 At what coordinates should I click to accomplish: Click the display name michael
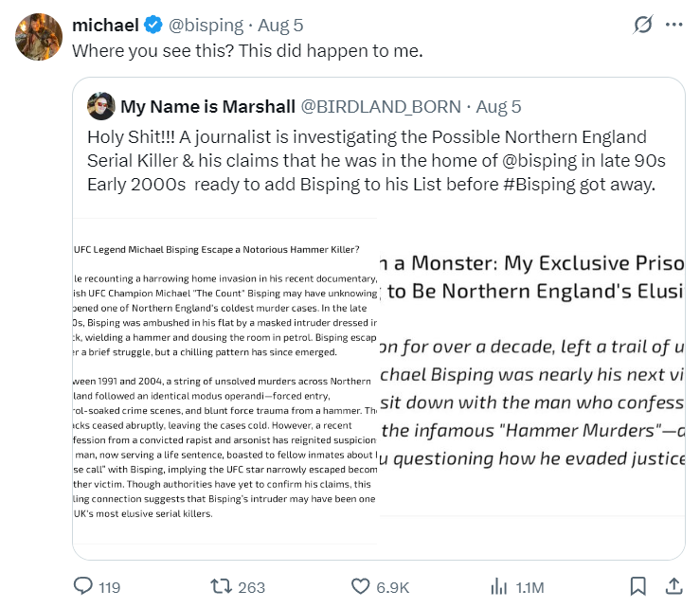tap(105, 25)
